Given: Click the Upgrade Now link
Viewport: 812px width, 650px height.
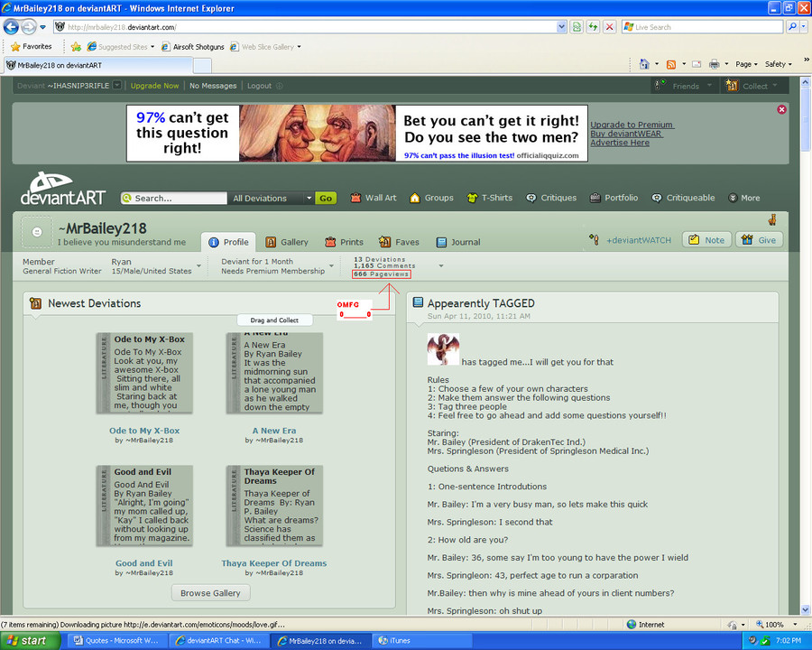Looking at the screenshot, I should pos(154,86).
